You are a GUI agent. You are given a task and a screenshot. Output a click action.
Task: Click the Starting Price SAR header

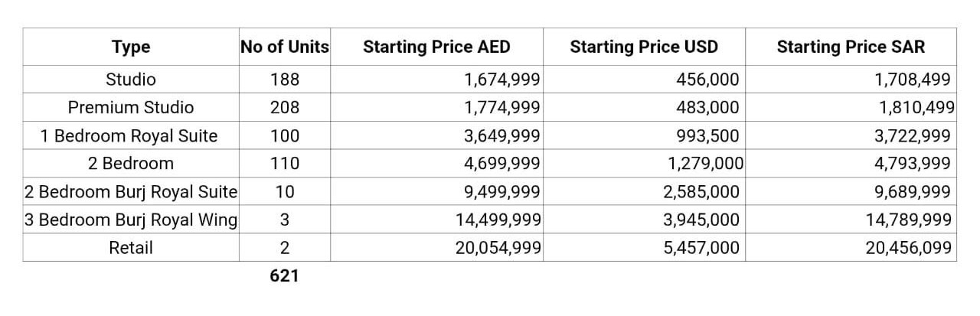[x=851, y=47]
